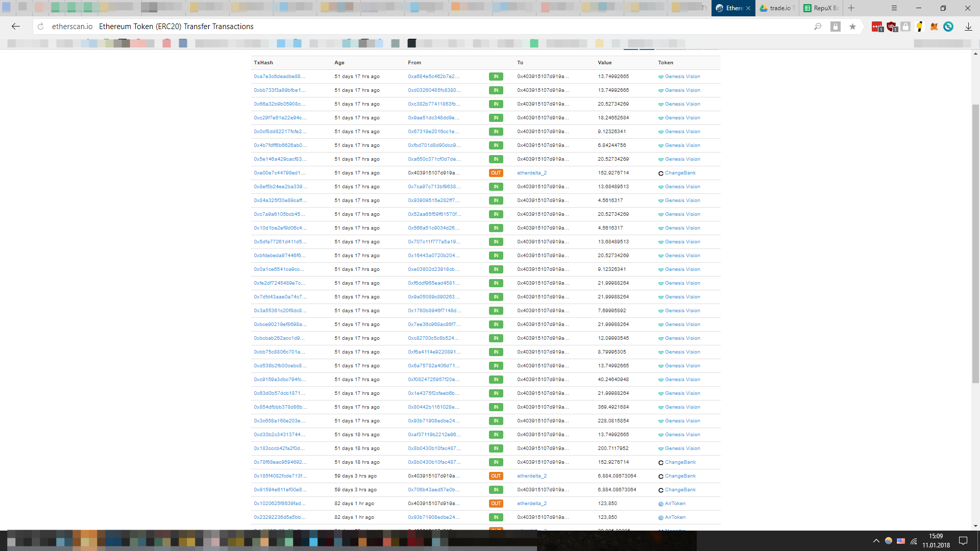Open the uBlock Origin shield extension
This screenshot has width=980, height=551.
coord(892,27)
